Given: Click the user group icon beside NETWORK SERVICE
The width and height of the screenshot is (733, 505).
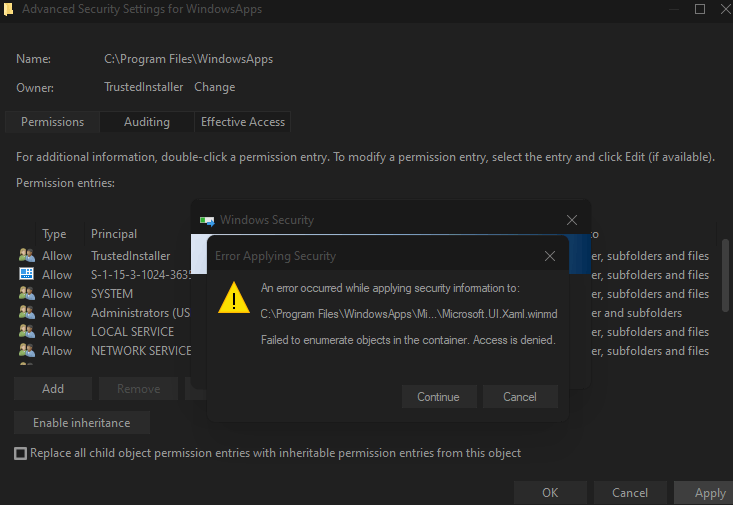Looking at the screenshot, I should (27, 350).
